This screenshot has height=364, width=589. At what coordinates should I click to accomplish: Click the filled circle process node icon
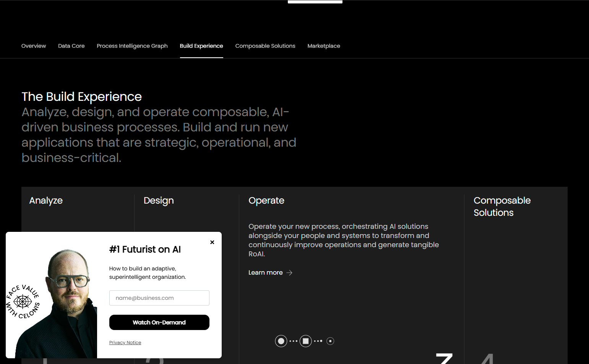[x=281, y=341]
